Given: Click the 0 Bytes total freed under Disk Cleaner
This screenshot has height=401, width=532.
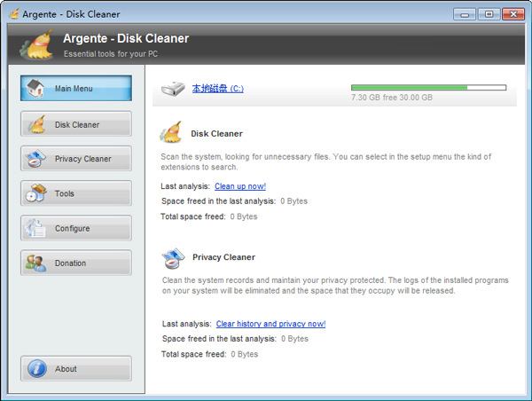Looking at the screenshot, I should pyautogui.click(x=244, y=216).
